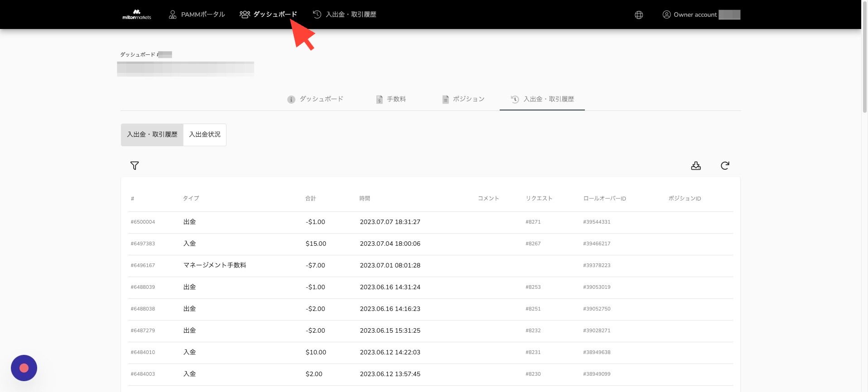Open ダッシュボード in top navigation bar

coord(268,14)
